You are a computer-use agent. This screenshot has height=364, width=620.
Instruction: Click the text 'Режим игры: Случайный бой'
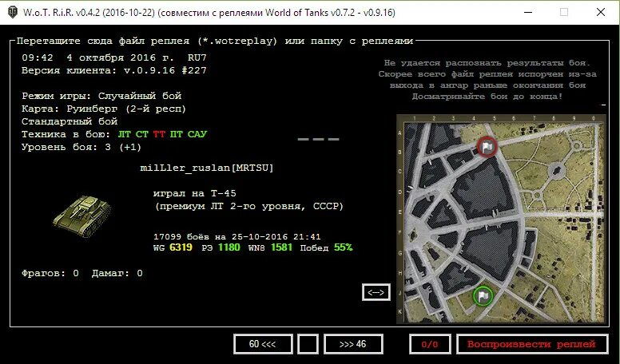pos(101,96)
